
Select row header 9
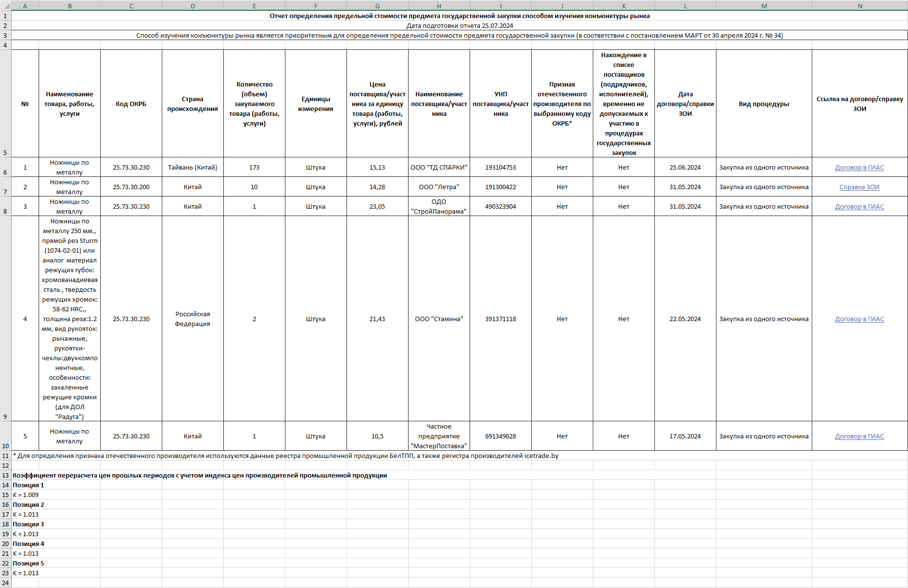(x=5, y=319)
